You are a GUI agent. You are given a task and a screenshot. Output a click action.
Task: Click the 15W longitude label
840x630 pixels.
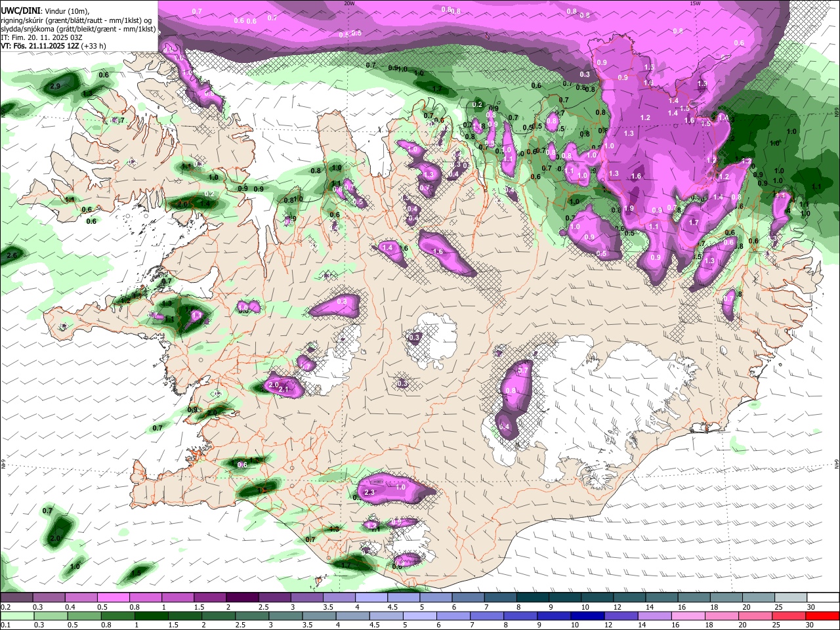click(695, 3)
